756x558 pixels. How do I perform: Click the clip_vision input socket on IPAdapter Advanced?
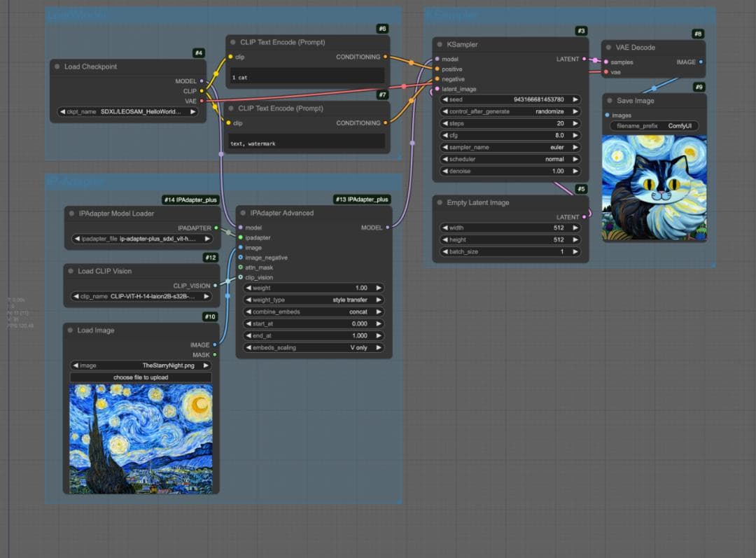241,277
